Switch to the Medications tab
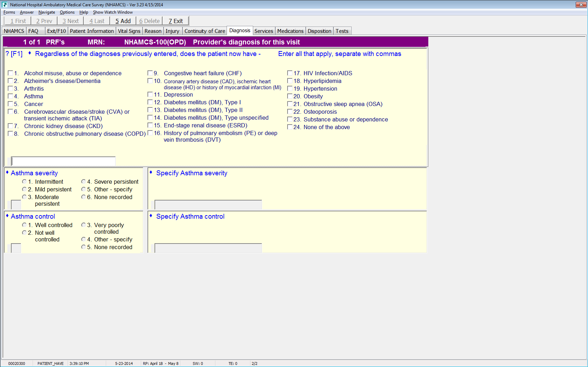Screen dimensions: 588x367 (x=290, y=31)
